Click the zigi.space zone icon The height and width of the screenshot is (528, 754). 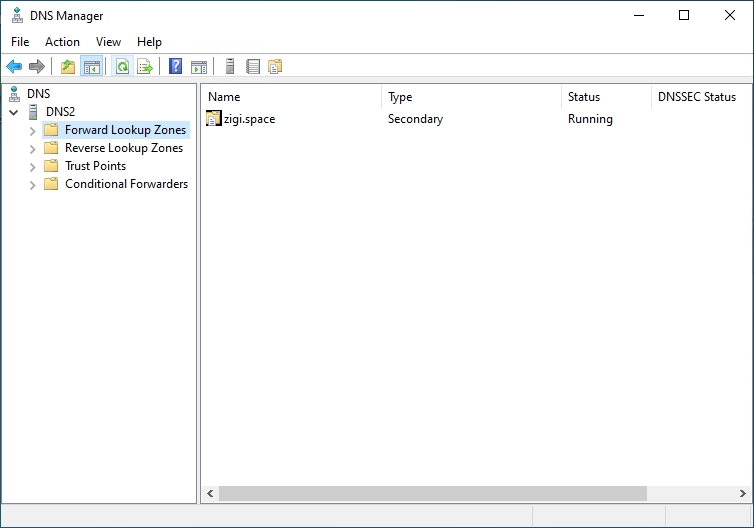coord(214,118)
